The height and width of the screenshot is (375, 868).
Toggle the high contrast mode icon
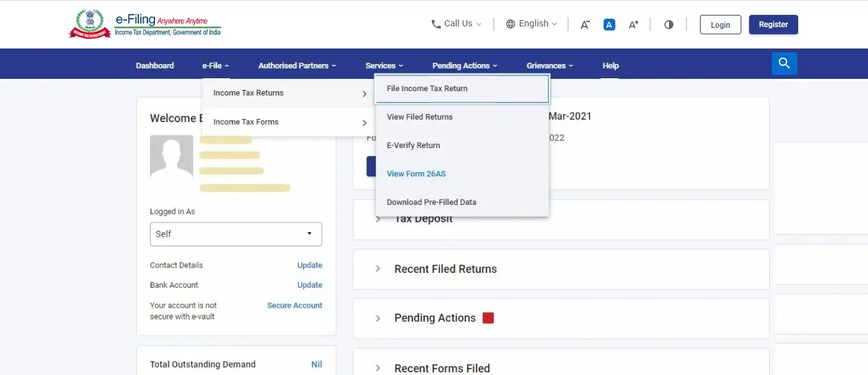click(668, 25)
